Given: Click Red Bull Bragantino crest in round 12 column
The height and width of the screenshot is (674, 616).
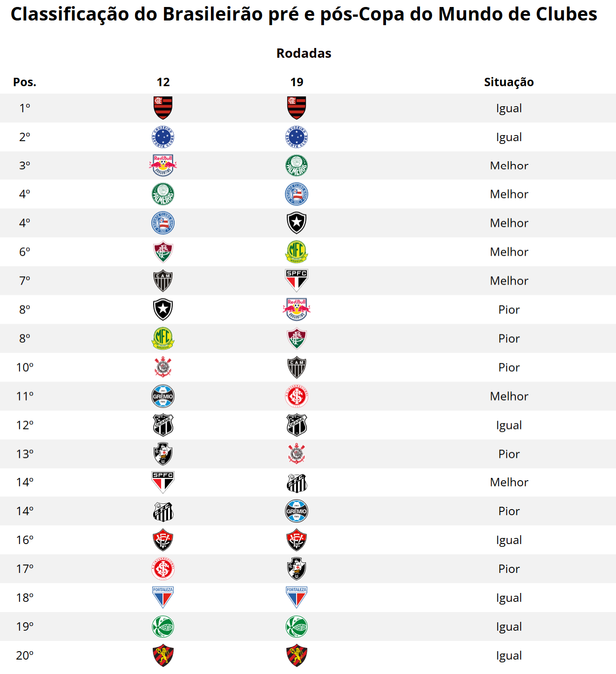Looking at the screenshot, I should [x=163, y=165].
